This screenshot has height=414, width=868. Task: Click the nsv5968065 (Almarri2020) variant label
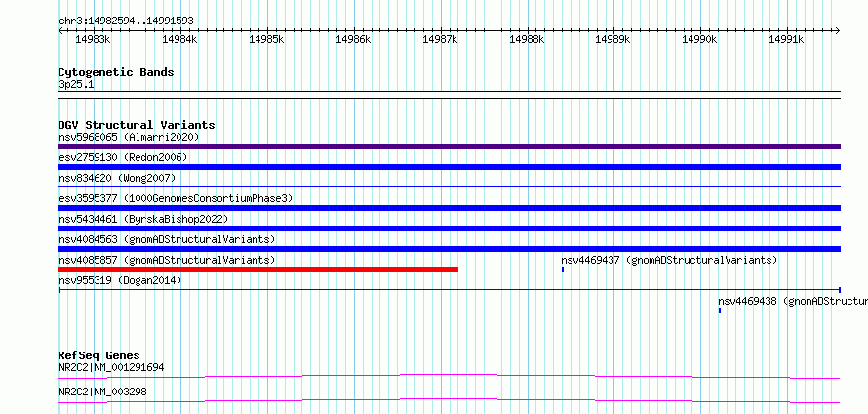pos(129,137)
